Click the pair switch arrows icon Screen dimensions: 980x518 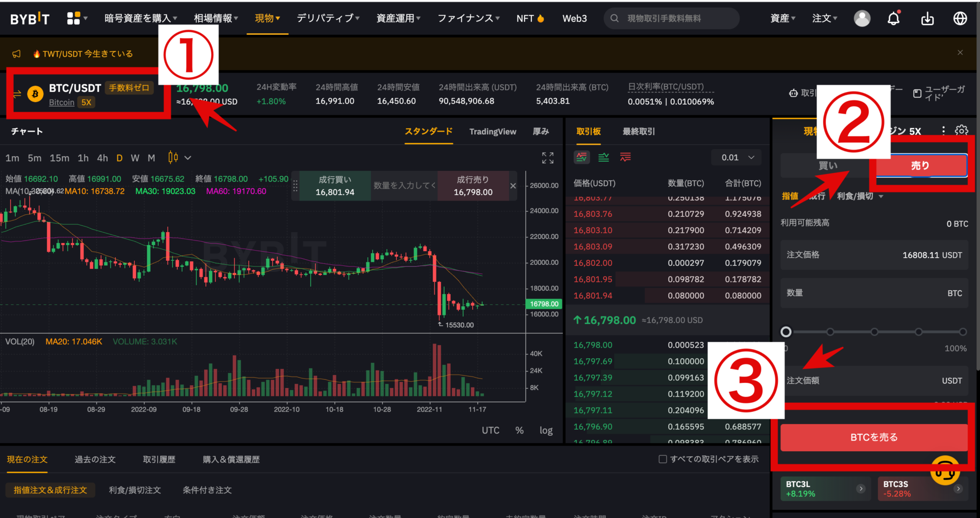[17, 94]
